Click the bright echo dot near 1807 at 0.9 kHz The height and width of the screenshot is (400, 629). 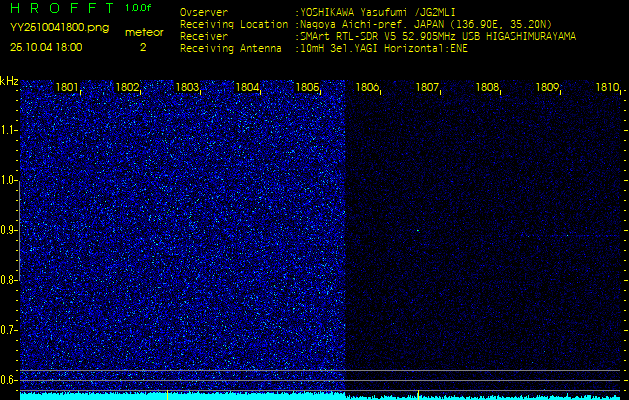click(x=418, y=231)
